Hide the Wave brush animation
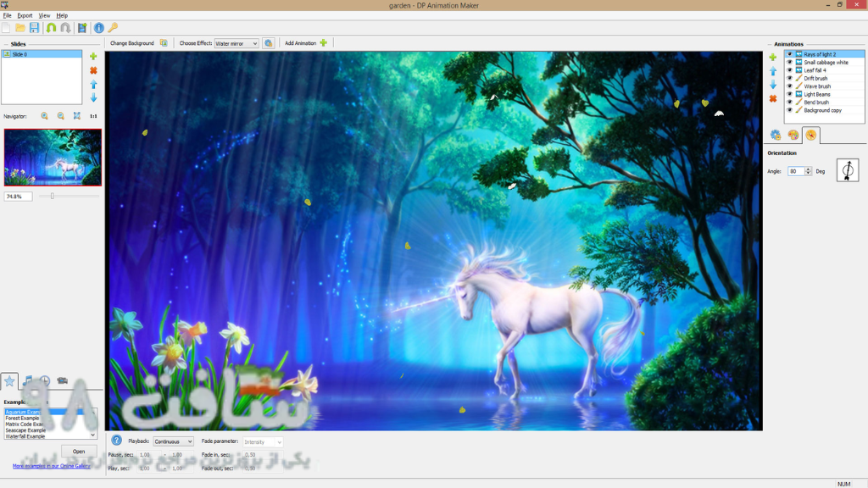The width and height of the screenshot is (868, 488). pyautogui.click(x=790, y=86)
